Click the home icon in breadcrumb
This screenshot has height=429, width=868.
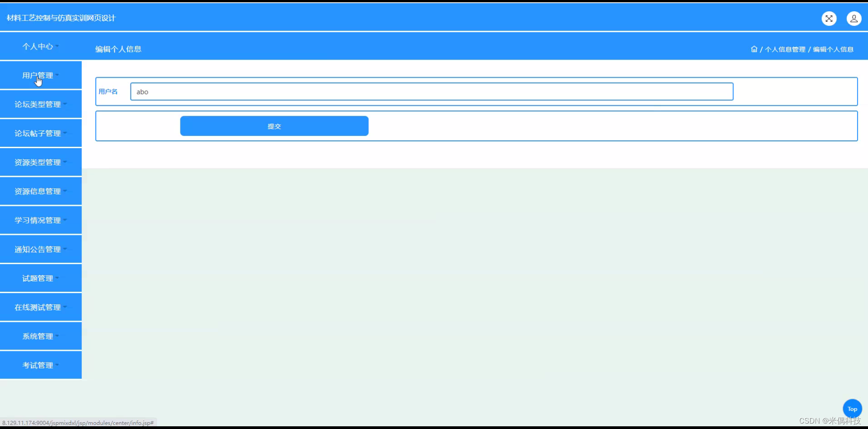point(754,49)
